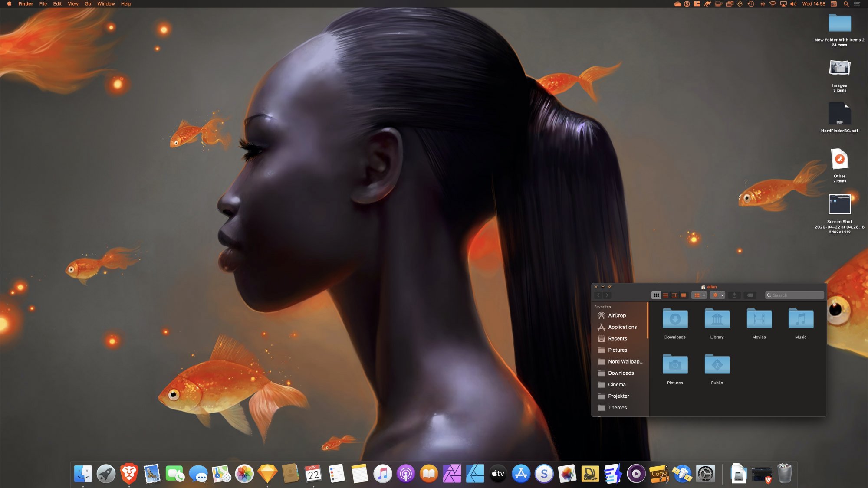This screenshot has height=488, width=868.
Task: Open Launchpad from the Dock
Action: [x=106, y=474]
